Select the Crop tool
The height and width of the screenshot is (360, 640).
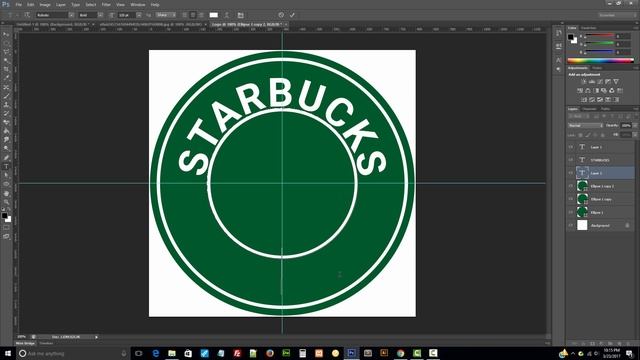[x=6, y=70]
